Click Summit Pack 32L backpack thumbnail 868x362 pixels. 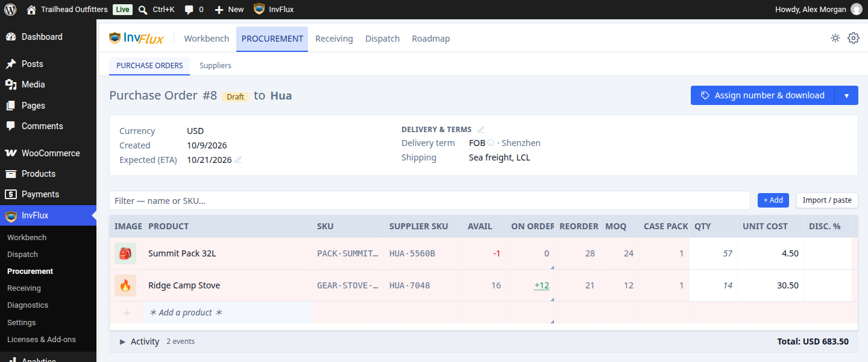point(125,253)
